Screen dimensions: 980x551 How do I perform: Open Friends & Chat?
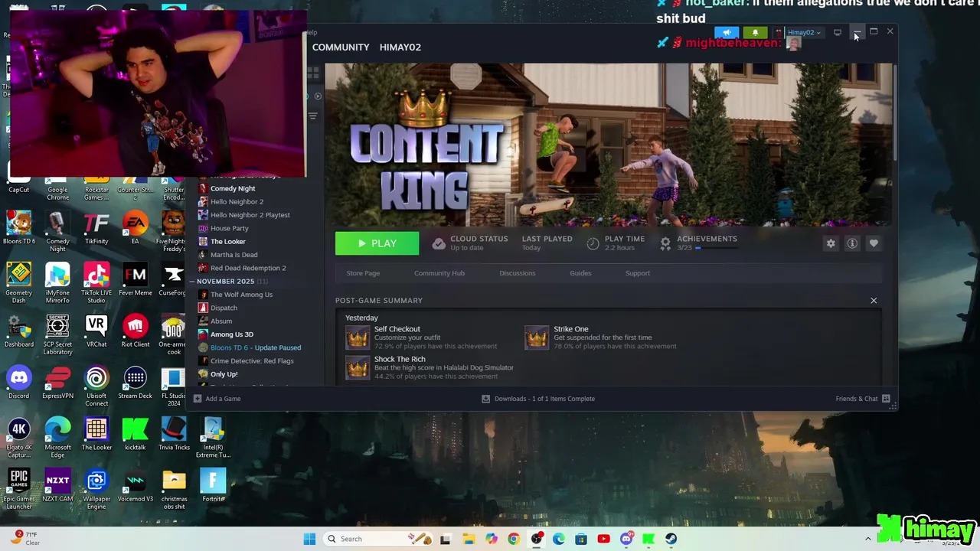863,399
